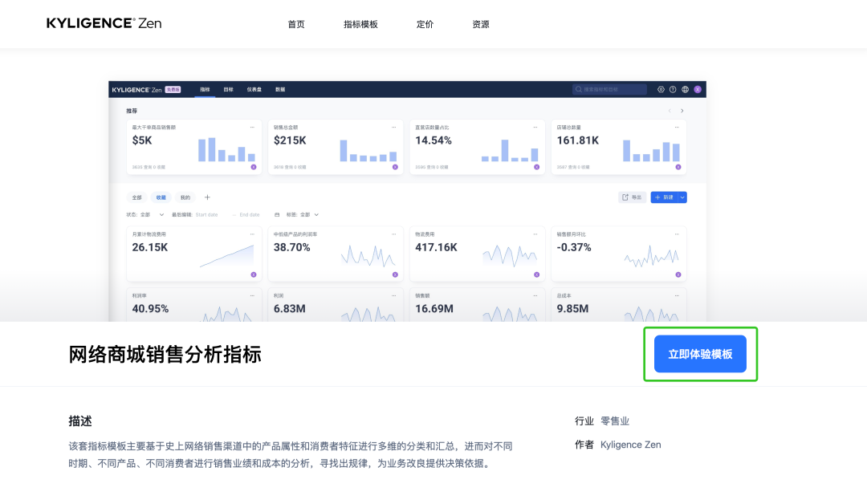
Task: Expand the arrow beside the 新建 button
Action: coord(682,197)
